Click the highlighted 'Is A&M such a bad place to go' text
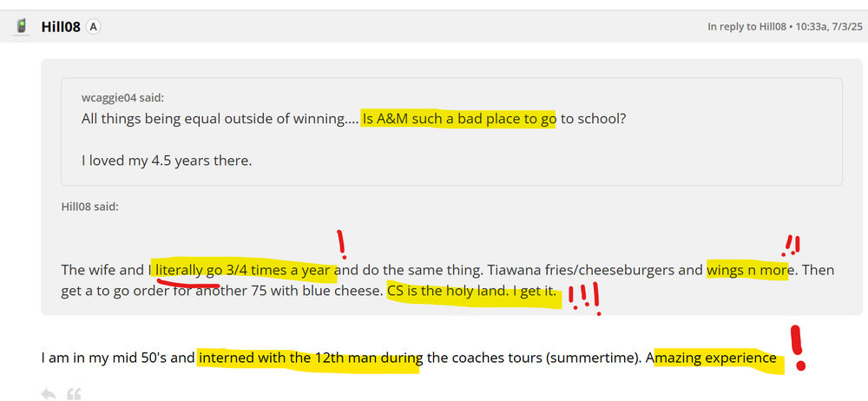868x401 pixels. (x=458, y=118)
